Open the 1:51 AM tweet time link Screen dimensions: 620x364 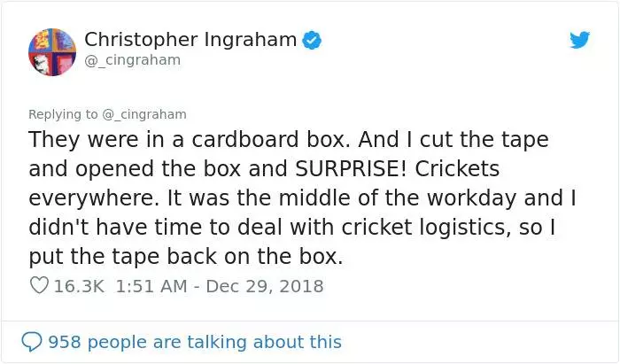tap(151, 286)
